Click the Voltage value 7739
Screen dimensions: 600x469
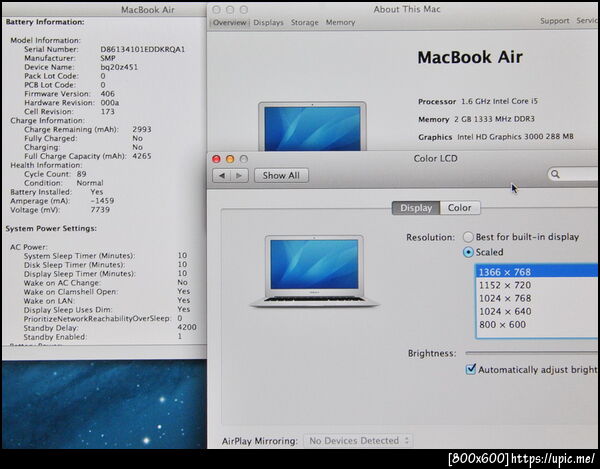[100, 210]
